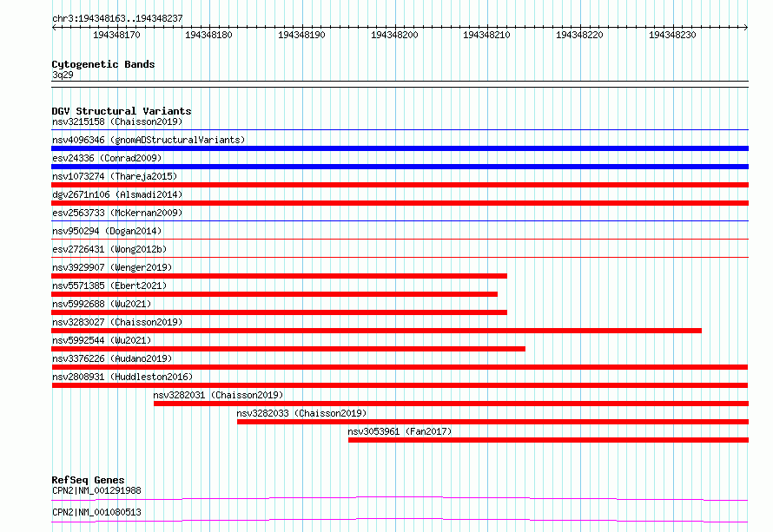Click the nsv5571385 red bar
Screen dimensions: 773x532
click(x=274, y=294)
